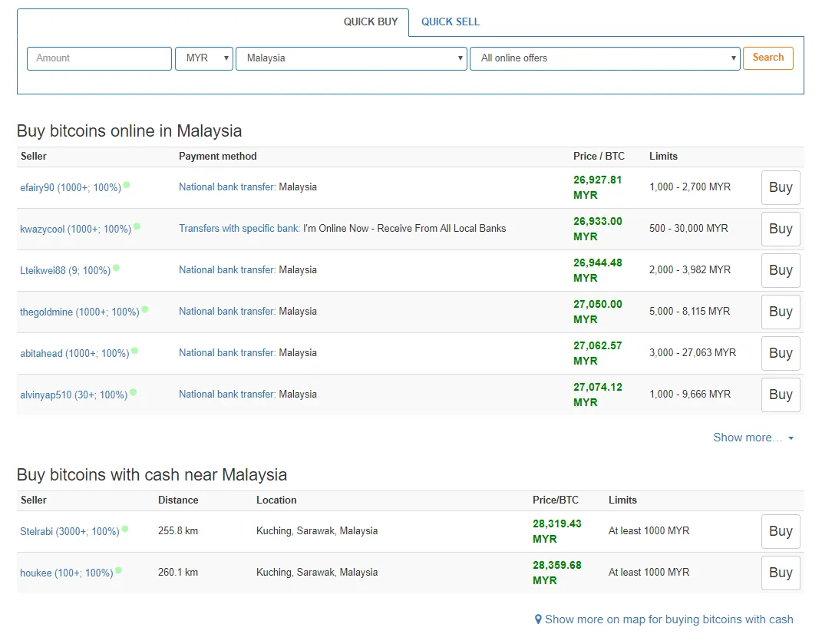The width and height of the screenshot is (822, 644).
Task: Click Buy for kwazycool's 26,933.00 MYR offer
Action: tap(781, 229)
